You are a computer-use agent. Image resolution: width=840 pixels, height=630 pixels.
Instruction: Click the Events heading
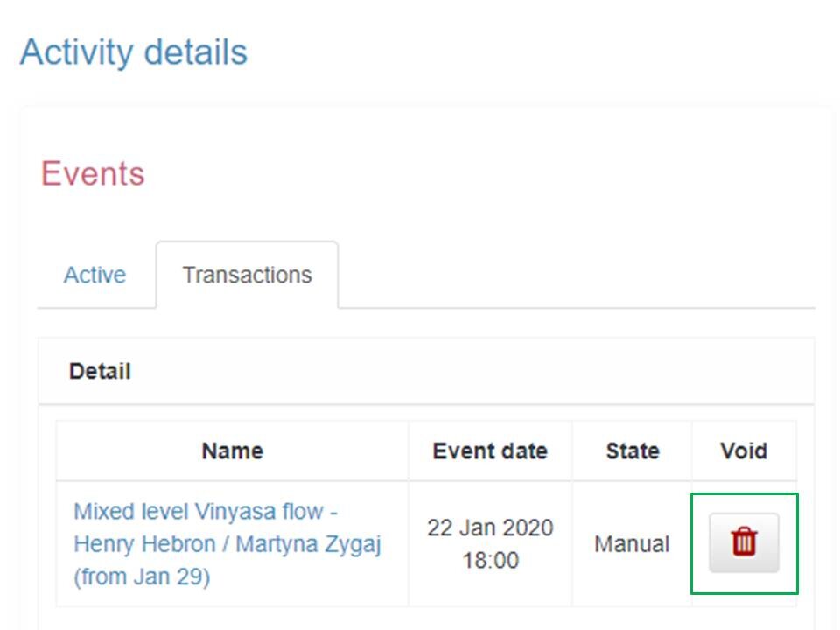click(x=92, y=174)
